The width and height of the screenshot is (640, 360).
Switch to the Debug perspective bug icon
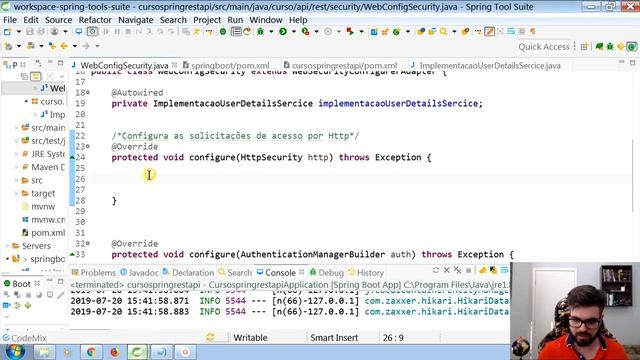click(610, 47)
